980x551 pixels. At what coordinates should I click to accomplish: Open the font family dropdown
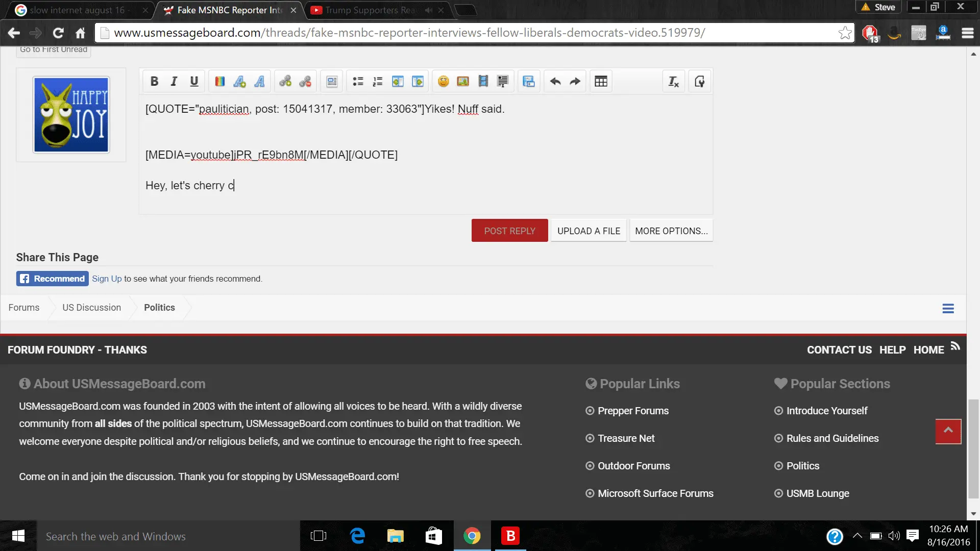(x=259, y=82)
